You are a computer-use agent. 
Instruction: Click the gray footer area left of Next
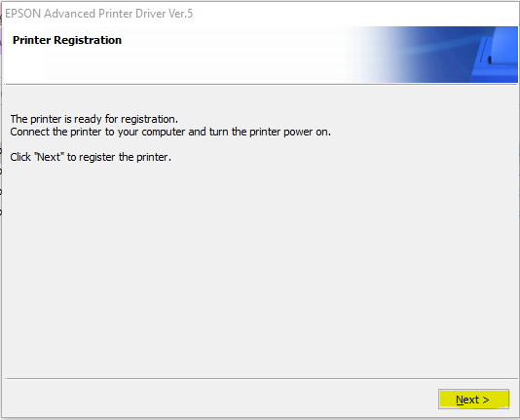[x=219, y=400]
